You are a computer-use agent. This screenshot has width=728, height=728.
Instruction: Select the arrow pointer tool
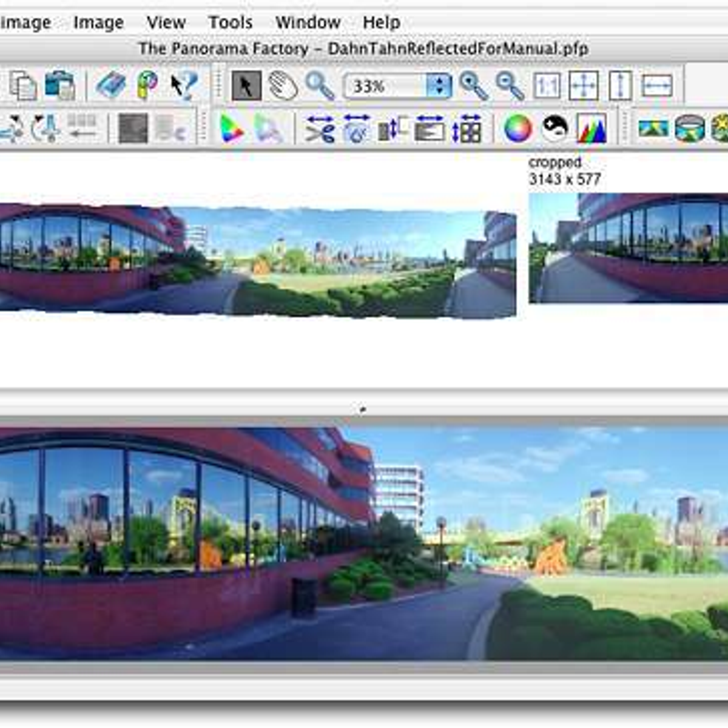point(246,86)
